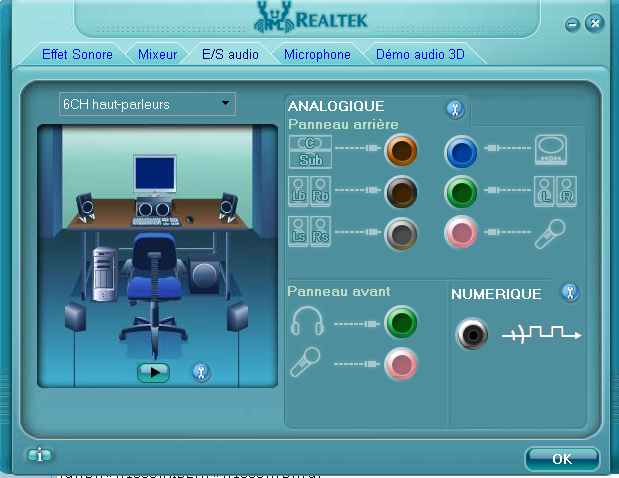Click the gray side speaker jack

coord(401,232)
